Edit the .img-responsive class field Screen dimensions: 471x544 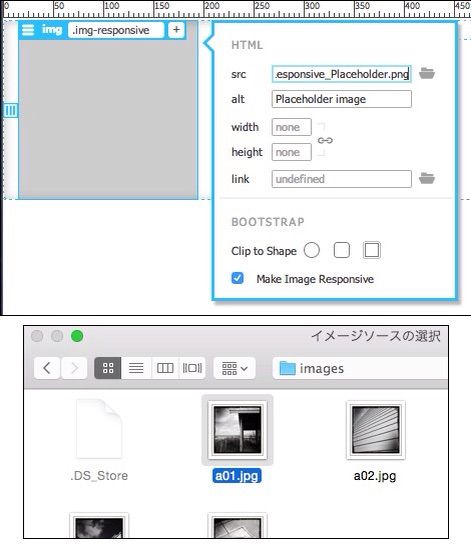(116, 30)
